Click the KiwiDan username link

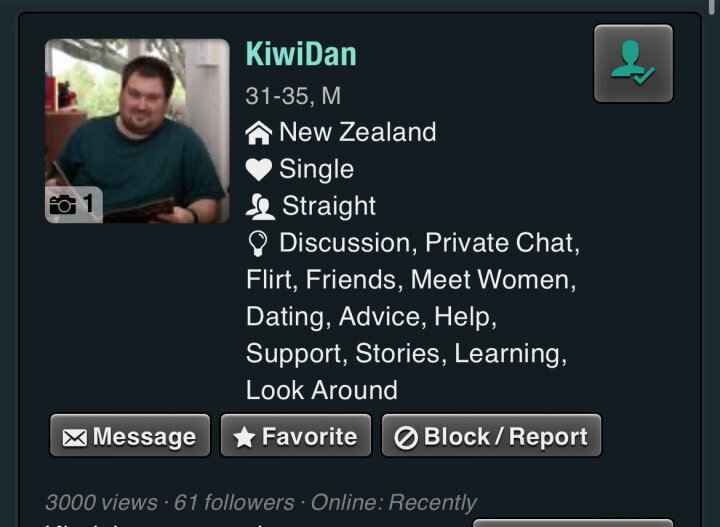click(301, 54)
